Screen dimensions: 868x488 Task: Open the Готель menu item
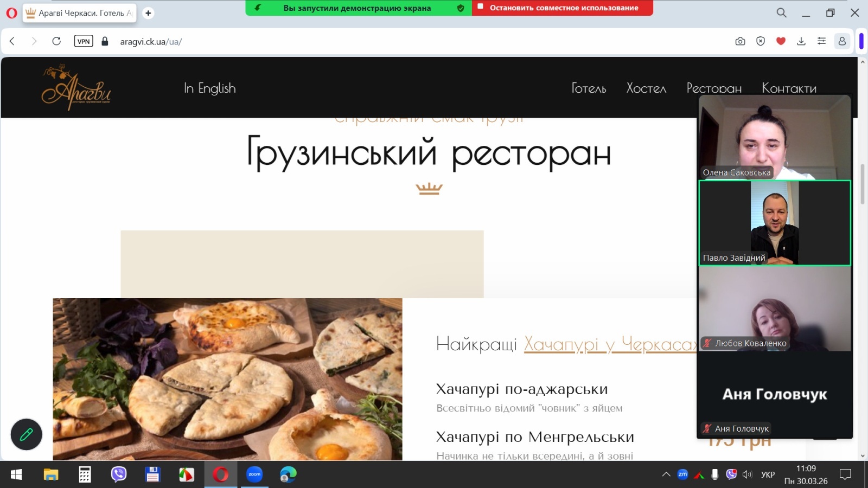pyautogui.click(x=589, y=88)
